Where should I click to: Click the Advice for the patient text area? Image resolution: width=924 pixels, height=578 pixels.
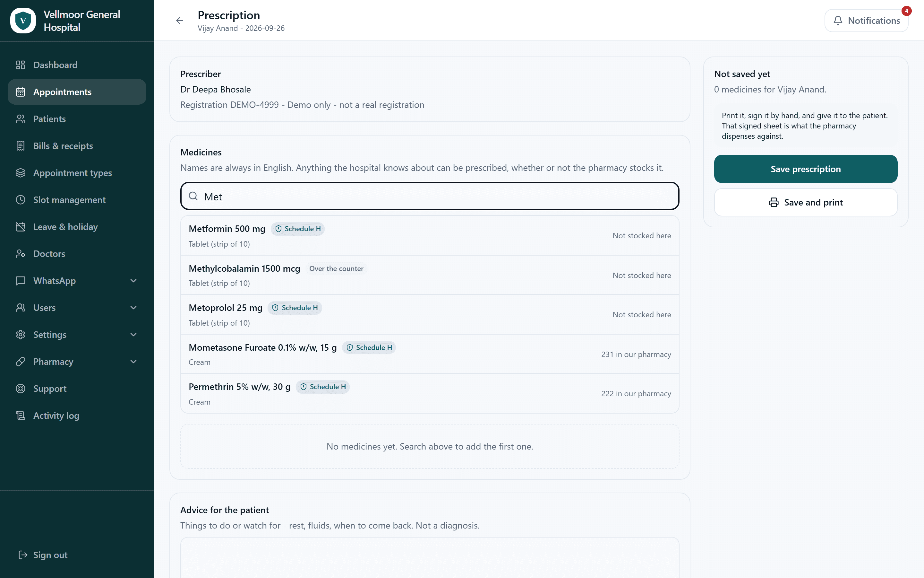pyautogui.click(x=430, y=557)
